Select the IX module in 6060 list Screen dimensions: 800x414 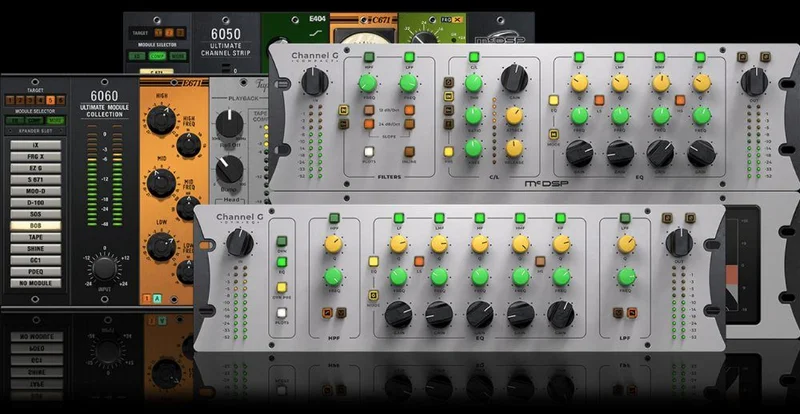coord(36,145)
